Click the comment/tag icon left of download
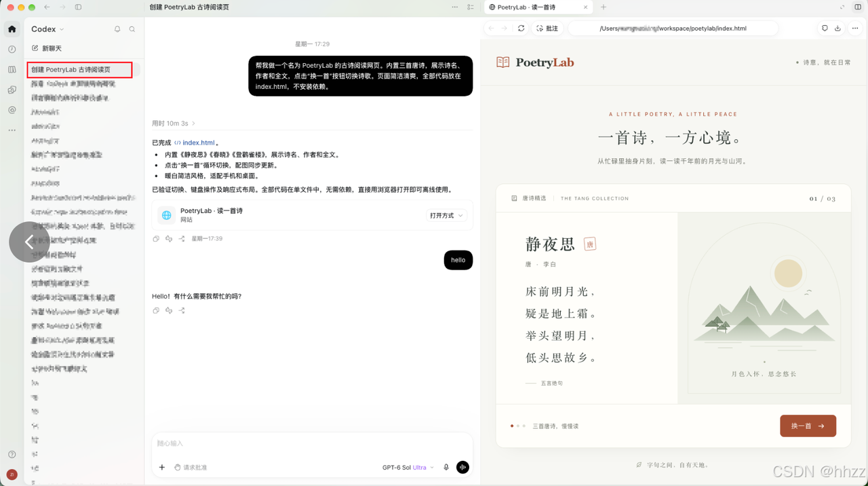The width and height of the screenshot is (868, 486). (825, 29)
